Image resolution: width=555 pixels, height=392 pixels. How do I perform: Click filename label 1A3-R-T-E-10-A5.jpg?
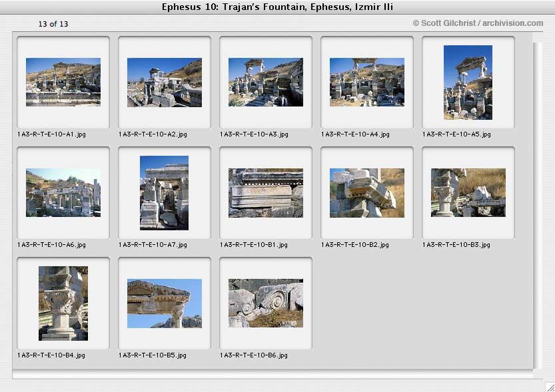pyautogui.click(x=456, y=134)
